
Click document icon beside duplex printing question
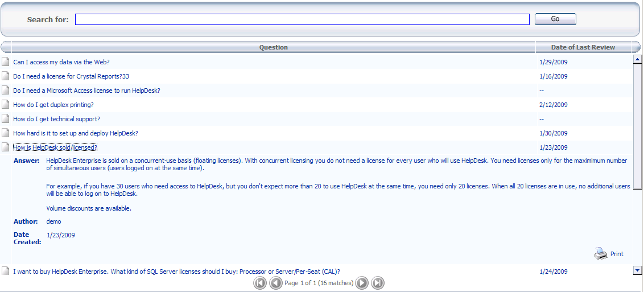coord(5,104)
